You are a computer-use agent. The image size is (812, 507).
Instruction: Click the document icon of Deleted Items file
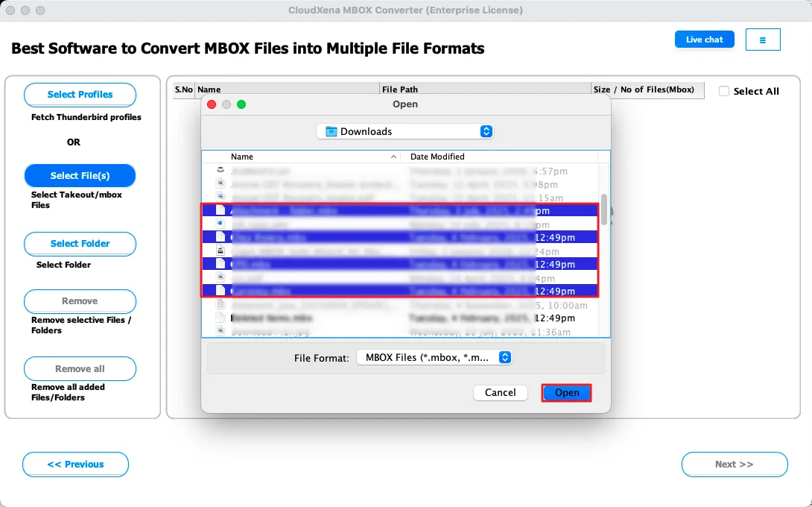coord(221,318)
